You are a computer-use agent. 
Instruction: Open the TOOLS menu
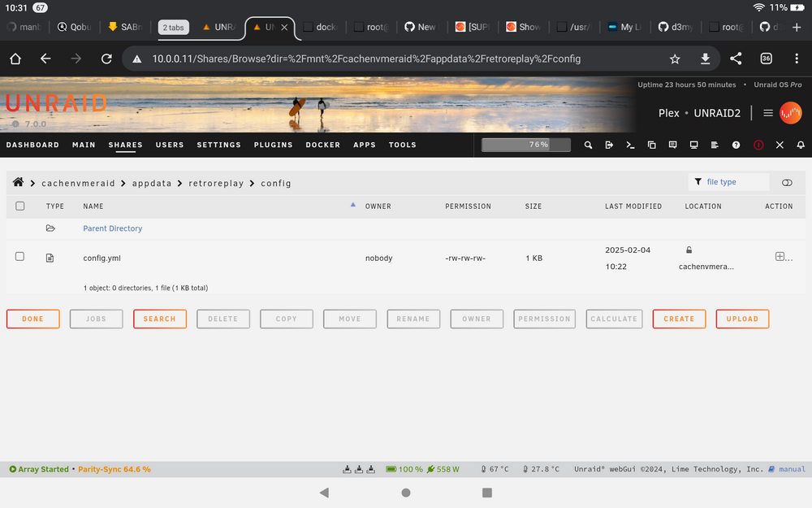[x=403, y=145]
